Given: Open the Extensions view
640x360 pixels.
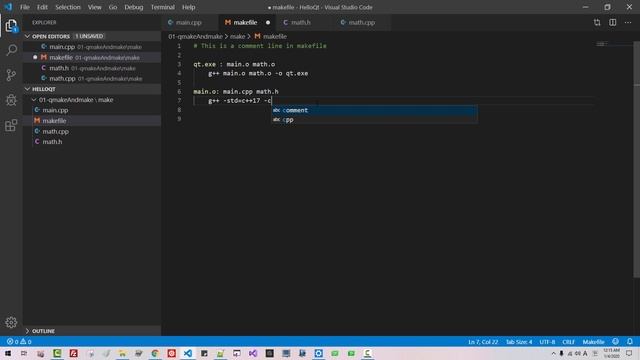Looking at the screenshot, I should (11, 125).
